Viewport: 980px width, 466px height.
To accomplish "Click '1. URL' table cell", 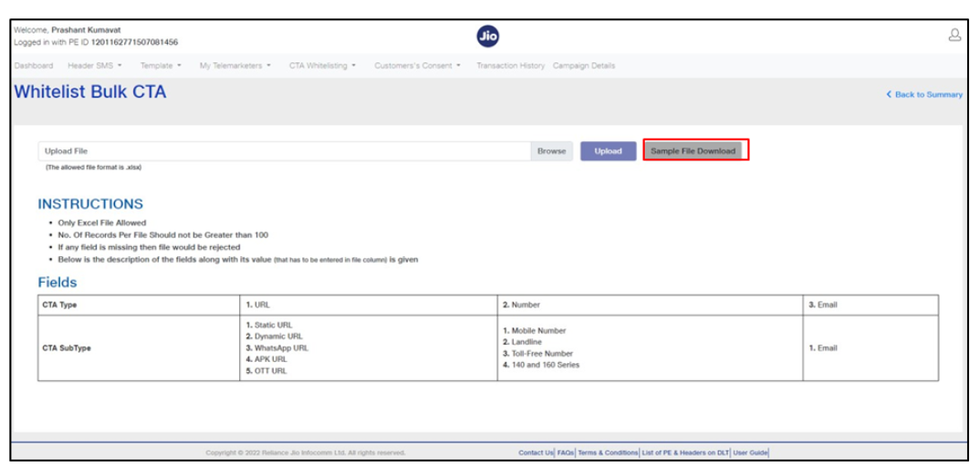I will (x=369, y=305).
